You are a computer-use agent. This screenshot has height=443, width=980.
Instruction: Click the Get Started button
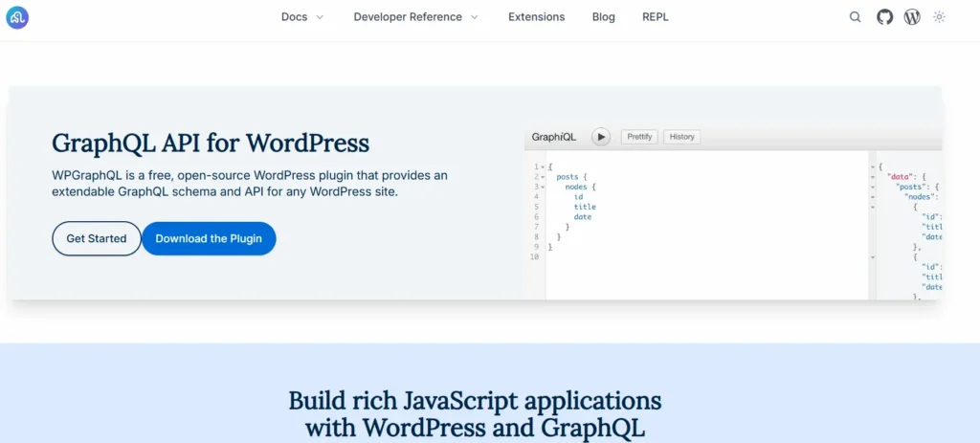(x=97, y=238)
